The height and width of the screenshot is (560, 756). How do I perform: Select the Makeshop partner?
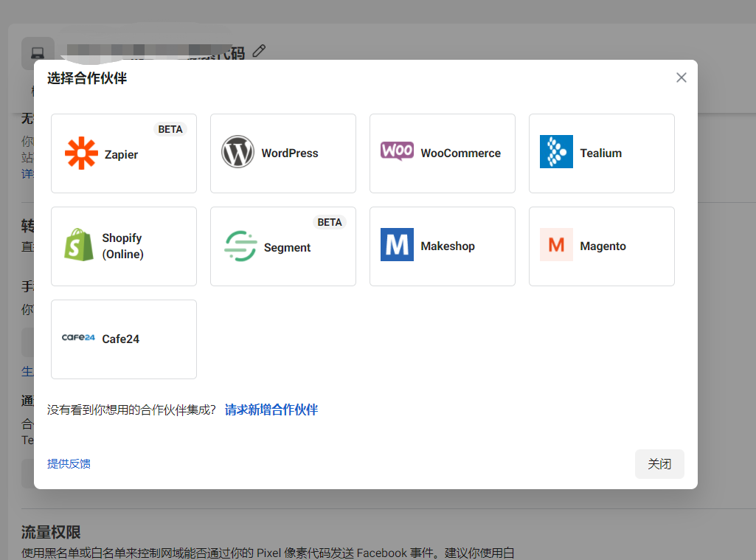point(442,246)
